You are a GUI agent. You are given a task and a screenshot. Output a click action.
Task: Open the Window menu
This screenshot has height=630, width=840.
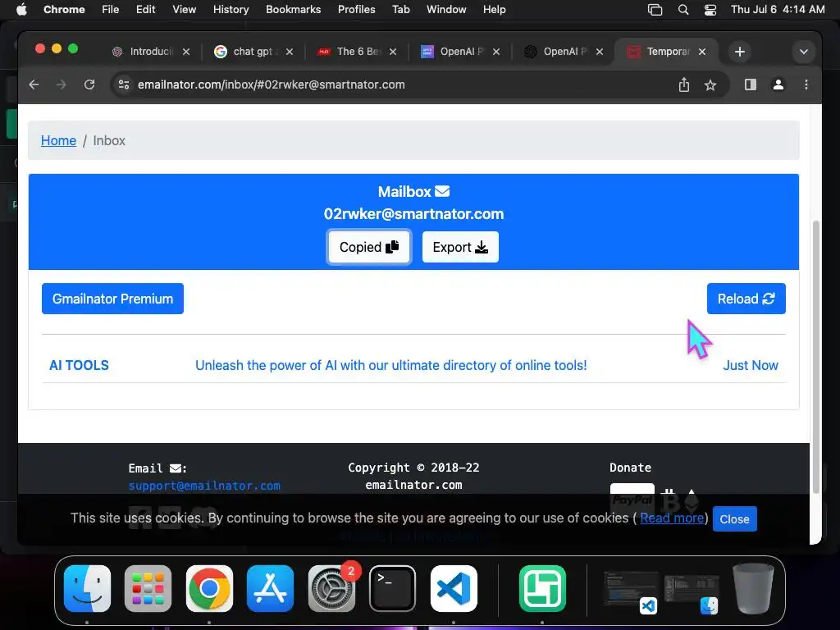[446, 10]
